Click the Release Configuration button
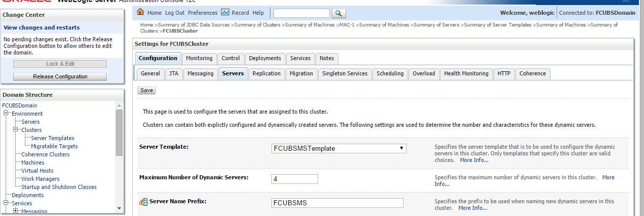 click(x=60, y=76)
